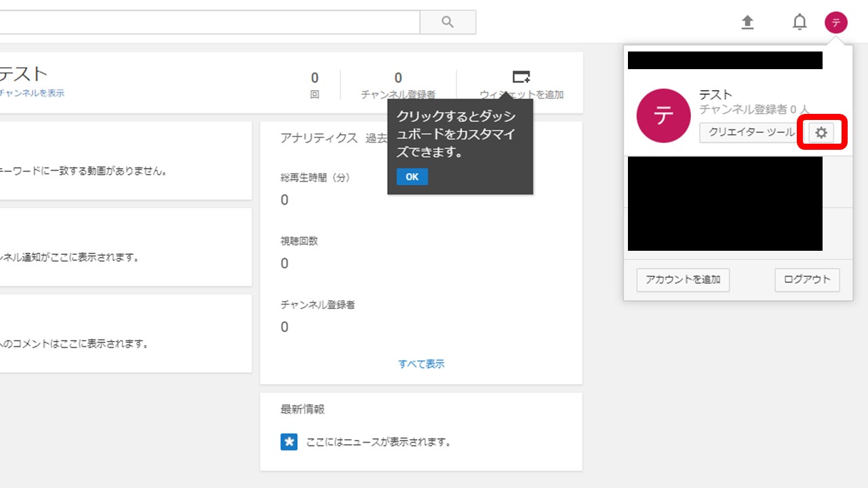The image size is (868, 488).
Task: Click the account avatar in top bar
Action: pos(836,22)
